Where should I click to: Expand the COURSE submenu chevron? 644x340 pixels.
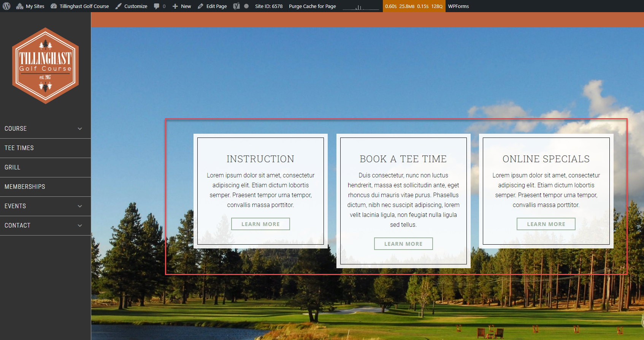coord(80,129)
